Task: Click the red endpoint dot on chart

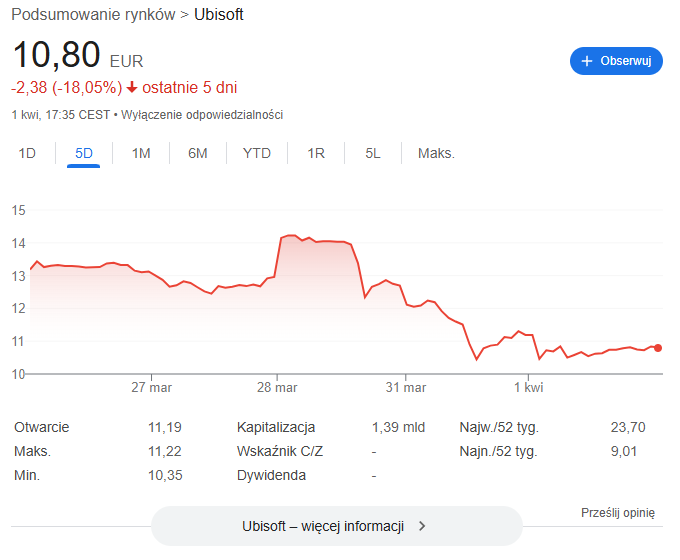Action: point(658,348)
